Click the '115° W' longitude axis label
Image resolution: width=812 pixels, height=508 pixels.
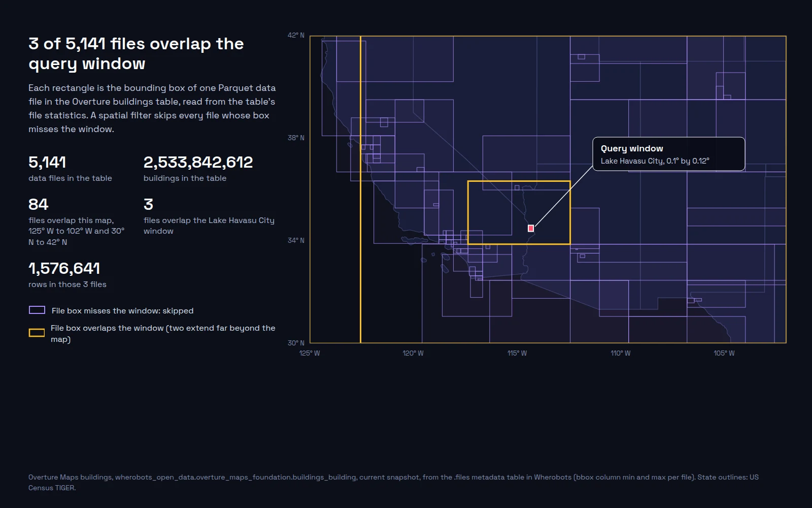tap(517, 353)
